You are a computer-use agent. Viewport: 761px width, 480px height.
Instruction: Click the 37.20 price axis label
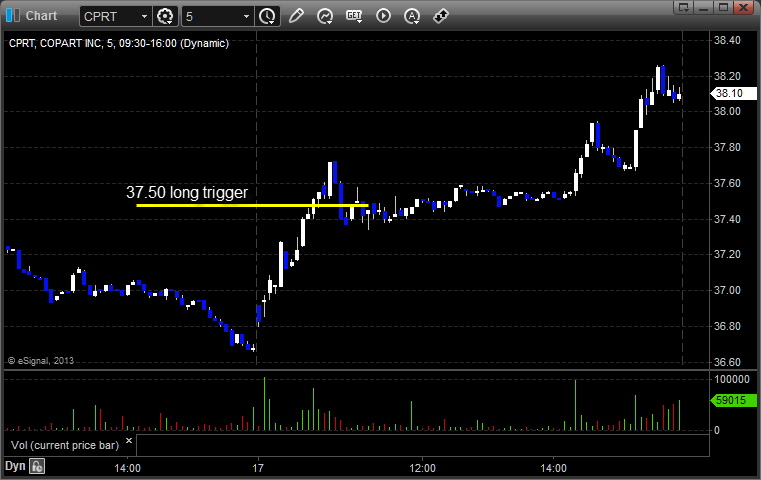pyautogui.click(x=727, y=255)
